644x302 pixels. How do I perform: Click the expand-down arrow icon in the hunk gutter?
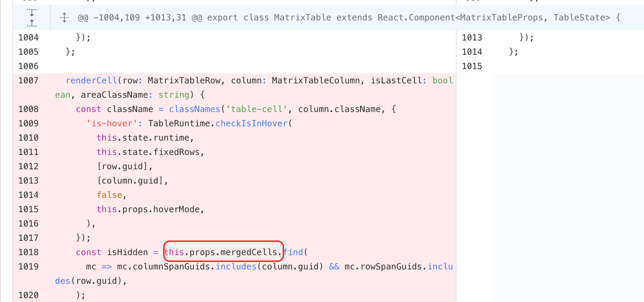coord(32,13)
